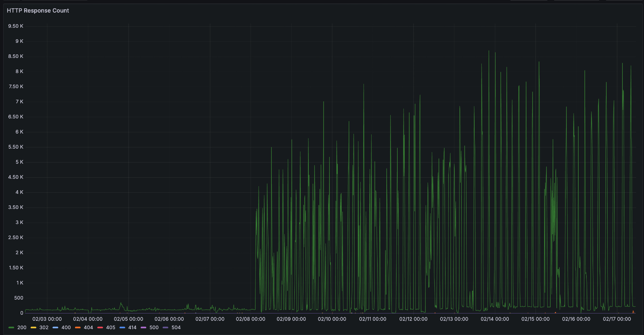644x335 pixels.
Task: Toggle the 400 series legend label
Action: click(x=66, y=328)
